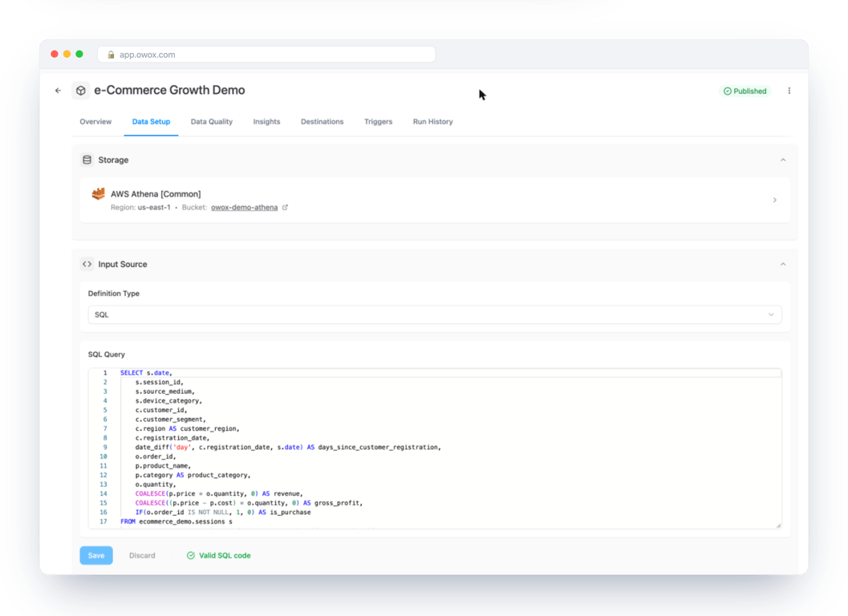Click the Definition Type label
Viewport: 848px width, 616px height.
pos(114,294)
